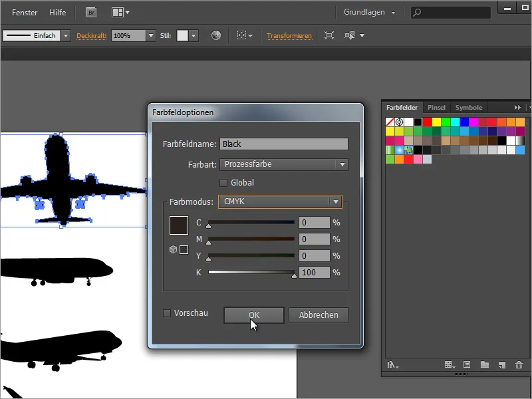Open the Stil graphic style dropdown
Viewport: 532px width, 399px height.
194,35
